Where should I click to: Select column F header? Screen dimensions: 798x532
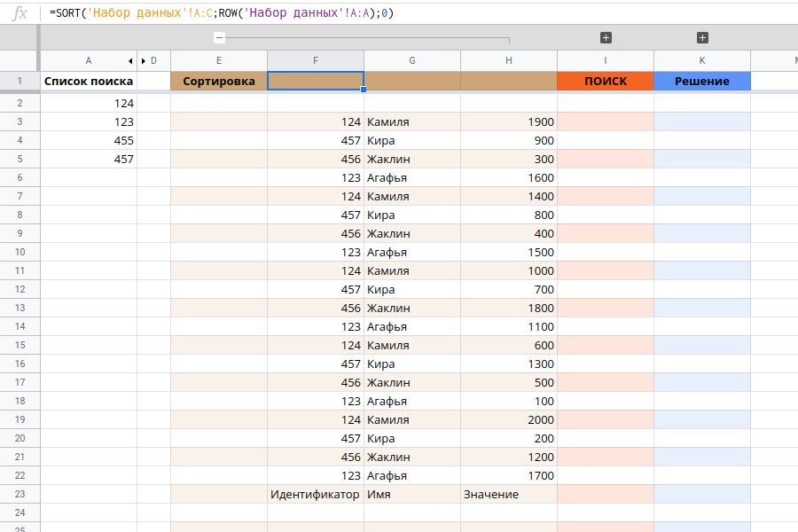(316, 60)
